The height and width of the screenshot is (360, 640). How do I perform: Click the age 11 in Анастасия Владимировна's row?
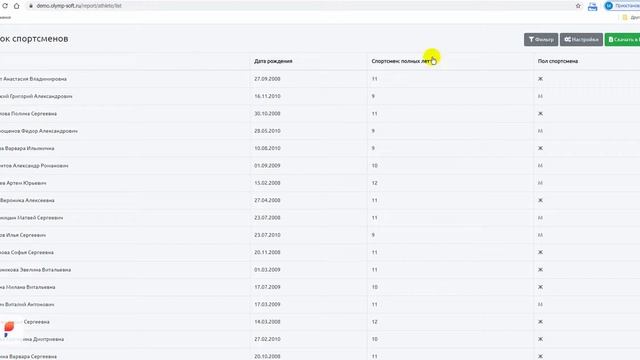pos(374,79)
